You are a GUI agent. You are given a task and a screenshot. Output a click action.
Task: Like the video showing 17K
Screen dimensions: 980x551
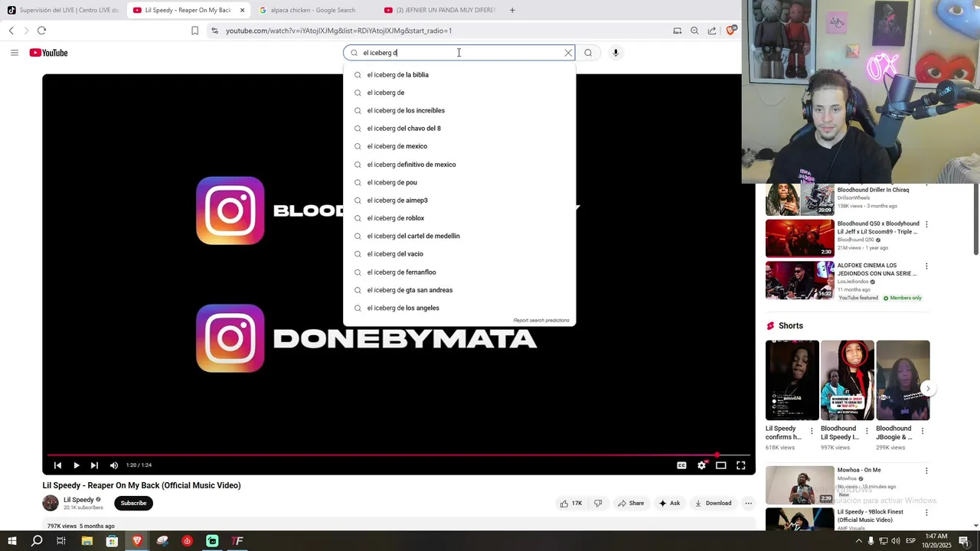tap(571, 503)
